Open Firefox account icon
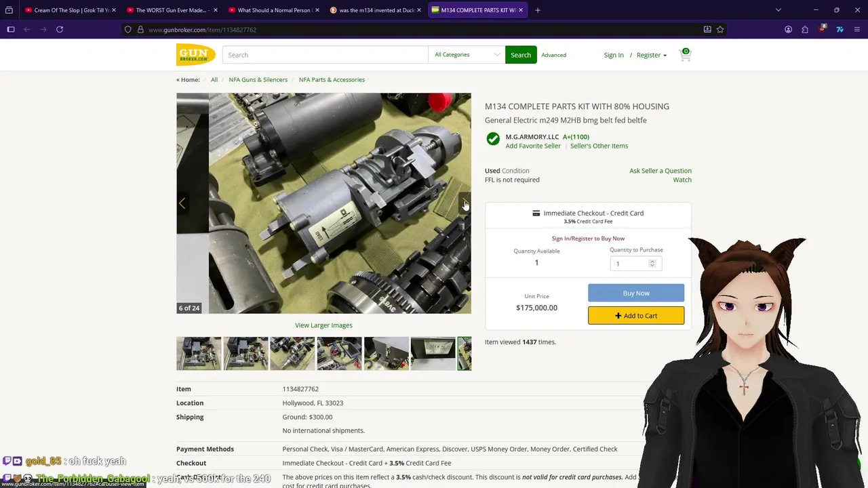 (x=788, y=29)
